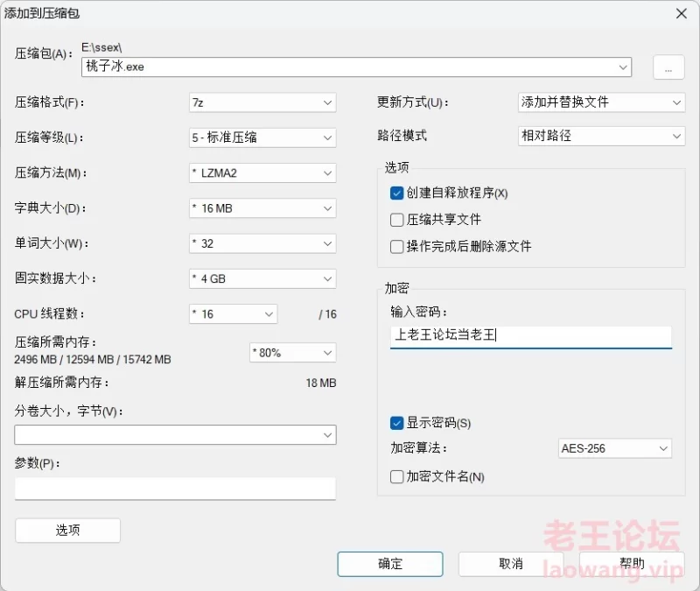Open the 字典大小 dropdown showing 16 MB

pos(262,208)
